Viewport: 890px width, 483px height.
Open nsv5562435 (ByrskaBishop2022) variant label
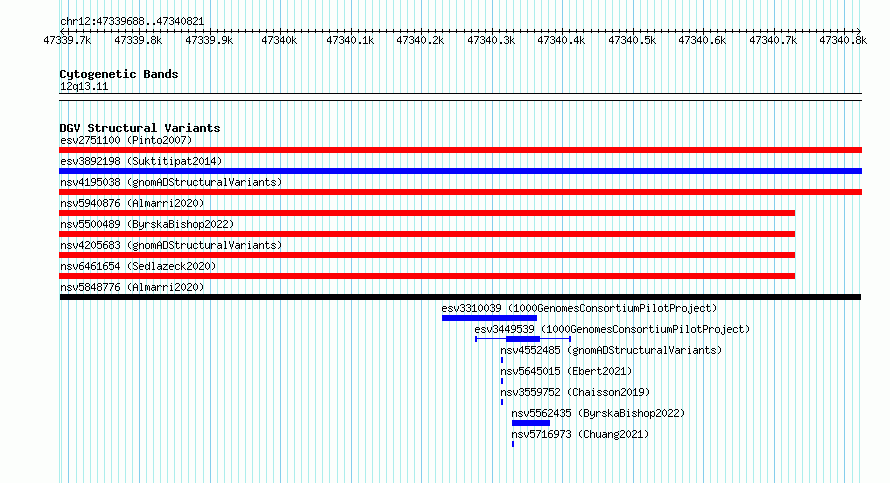pos(598,413)
